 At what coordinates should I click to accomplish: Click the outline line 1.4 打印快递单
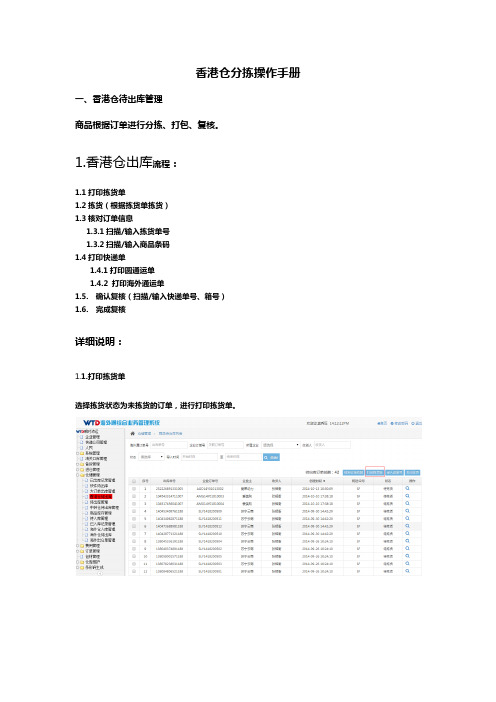(100, 257)
